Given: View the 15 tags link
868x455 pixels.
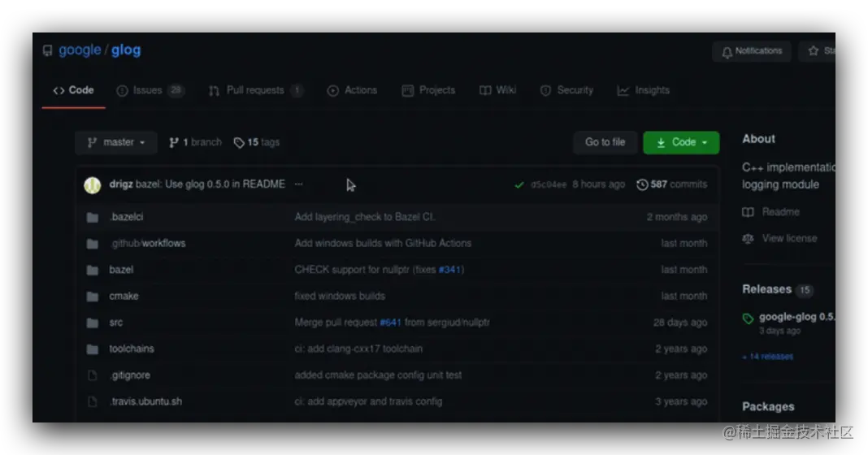Looking at the screenshot, I should [256, 142].
